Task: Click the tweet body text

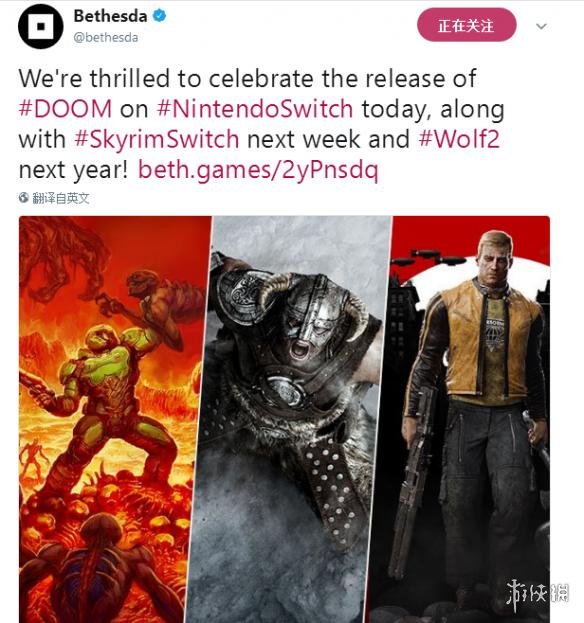Action: click(262, 124)
